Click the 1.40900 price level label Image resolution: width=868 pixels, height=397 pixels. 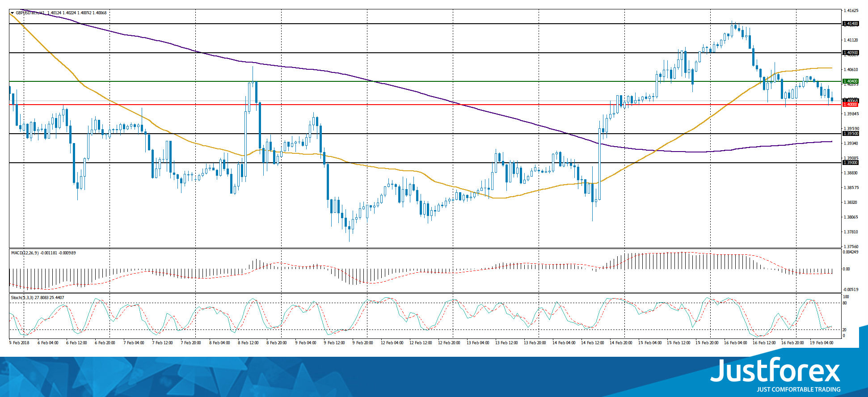tap(850, 53)
